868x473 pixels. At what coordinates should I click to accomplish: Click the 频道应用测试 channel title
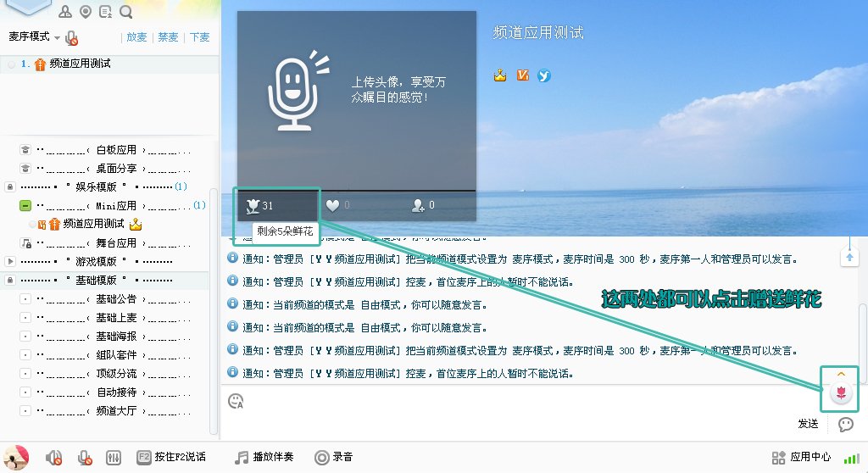tap(538, 33)
